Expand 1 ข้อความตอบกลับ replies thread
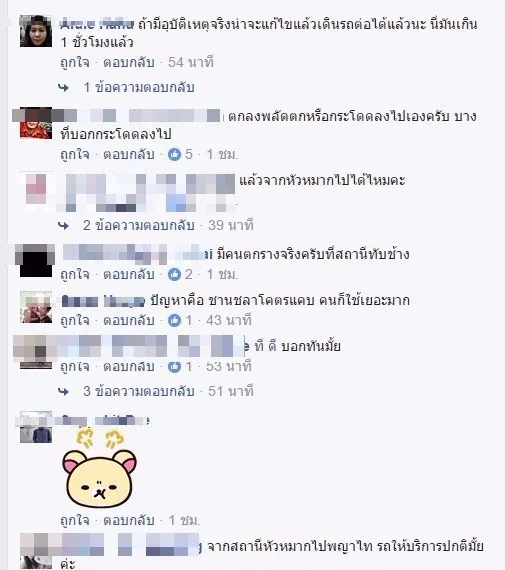505x570 pixels. (139, 88)
